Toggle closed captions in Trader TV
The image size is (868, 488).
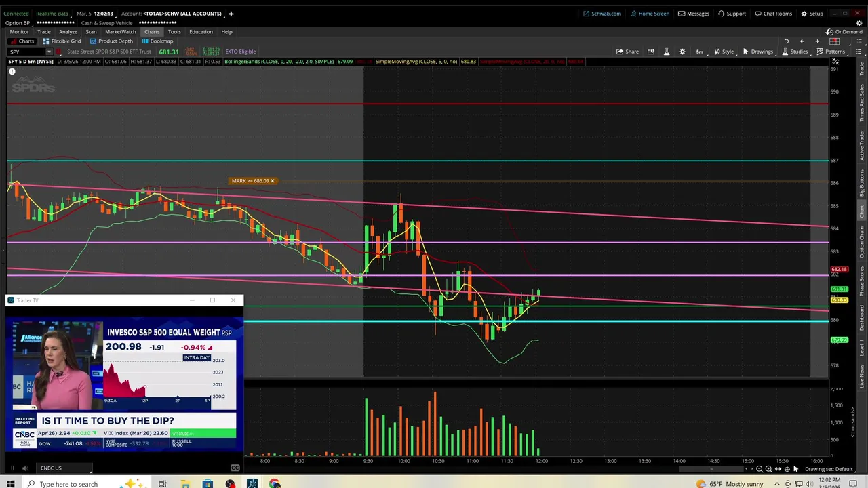tap(235, 468)
